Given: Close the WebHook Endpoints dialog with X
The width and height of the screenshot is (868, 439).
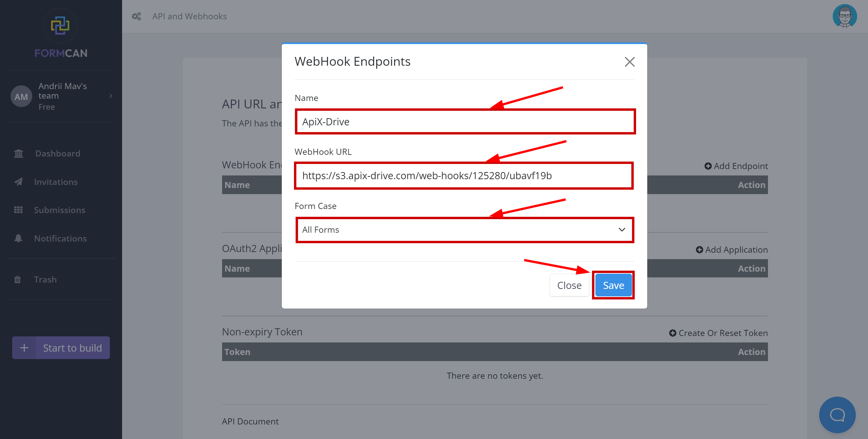Looking at the screenshot, I should 630,62.
